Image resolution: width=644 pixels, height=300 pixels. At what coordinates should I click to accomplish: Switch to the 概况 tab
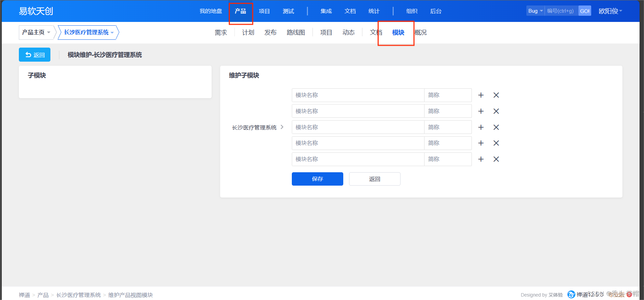click(421, 33)
